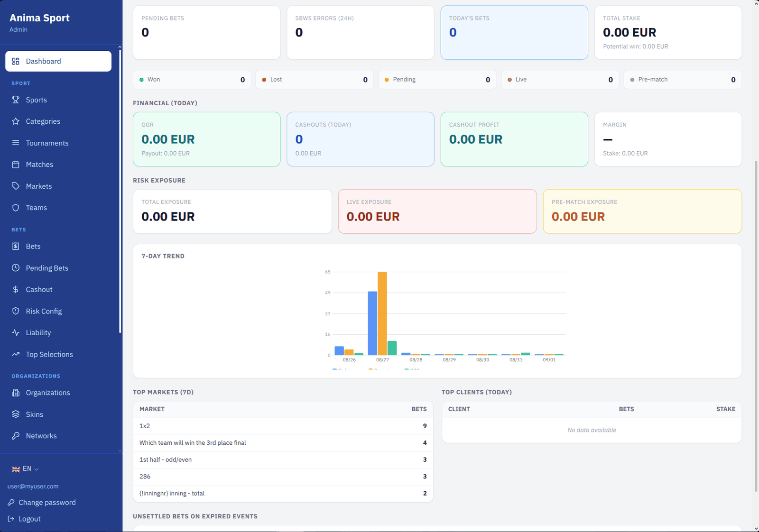Click the GGR financial card
The image size is (759, 532).
point(206,139)
